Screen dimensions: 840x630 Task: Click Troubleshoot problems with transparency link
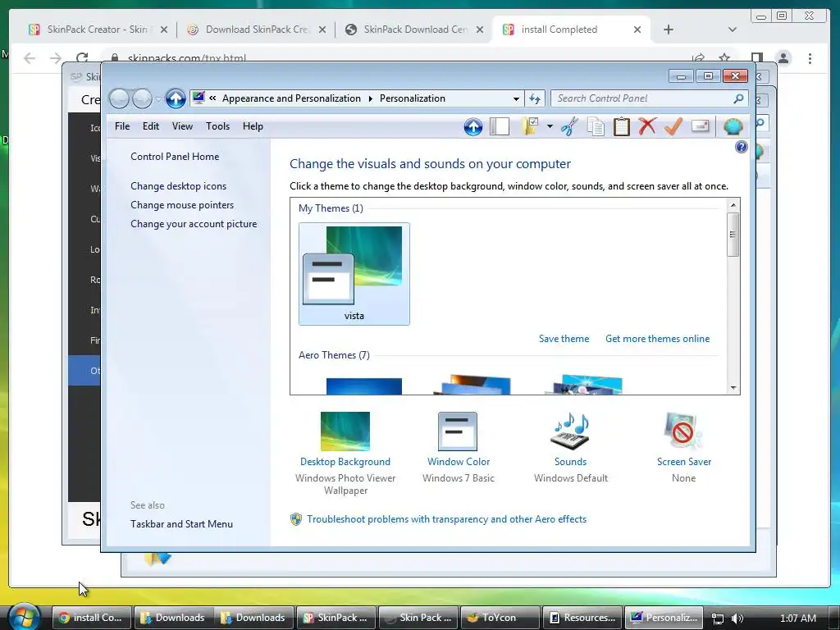click(x=446, y=519)
